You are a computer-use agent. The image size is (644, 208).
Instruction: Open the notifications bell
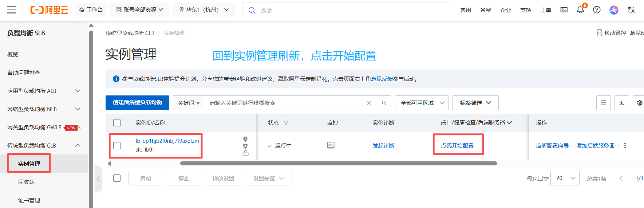tap(580, 10)
